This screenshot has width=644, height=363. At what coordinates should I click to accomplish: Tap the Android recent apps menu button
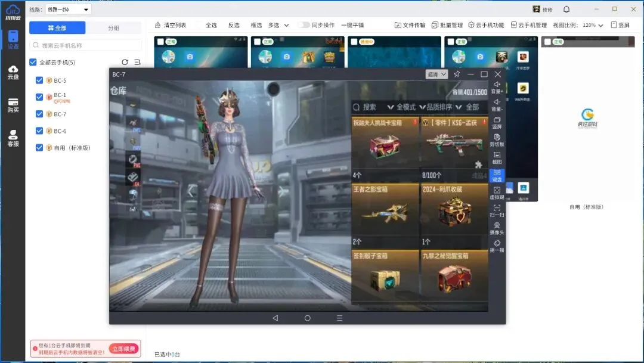340,318
